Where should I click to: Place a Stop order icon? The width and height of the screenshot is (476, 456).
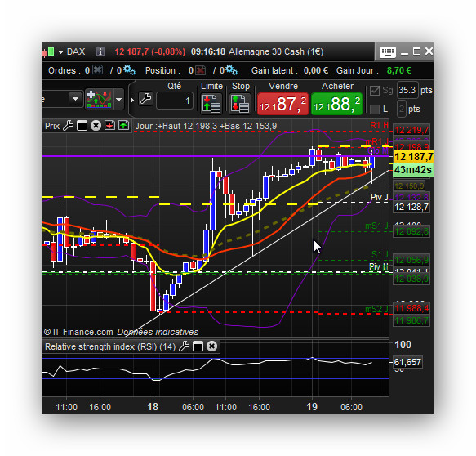pyautogui.click(x=240, y=104)
